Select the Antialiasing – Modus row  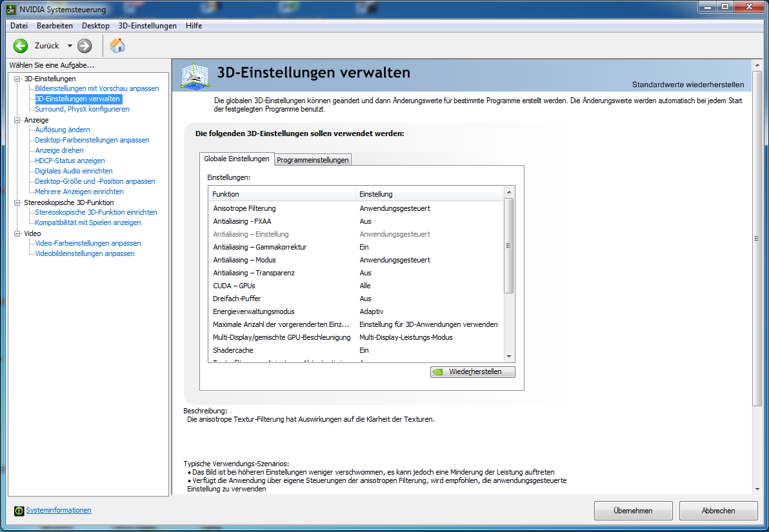(x=356, y=260)
